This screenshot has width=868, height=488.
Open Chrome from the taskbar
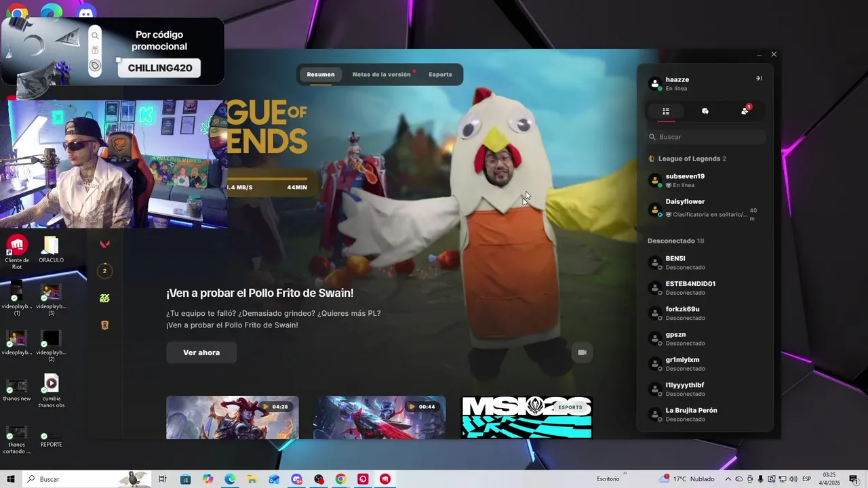[340, 479]
